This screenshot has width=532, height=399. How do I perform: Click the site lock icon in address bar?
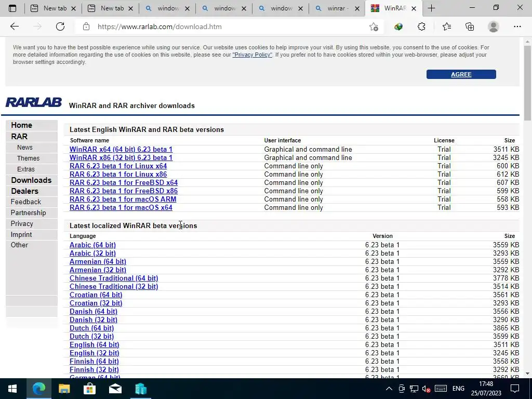[x=86, y=26]
